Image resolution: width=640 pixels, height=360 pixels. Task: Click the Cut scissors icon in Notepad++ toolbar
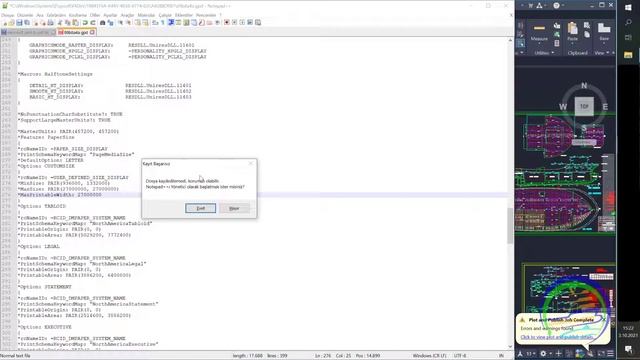(60, 22)
